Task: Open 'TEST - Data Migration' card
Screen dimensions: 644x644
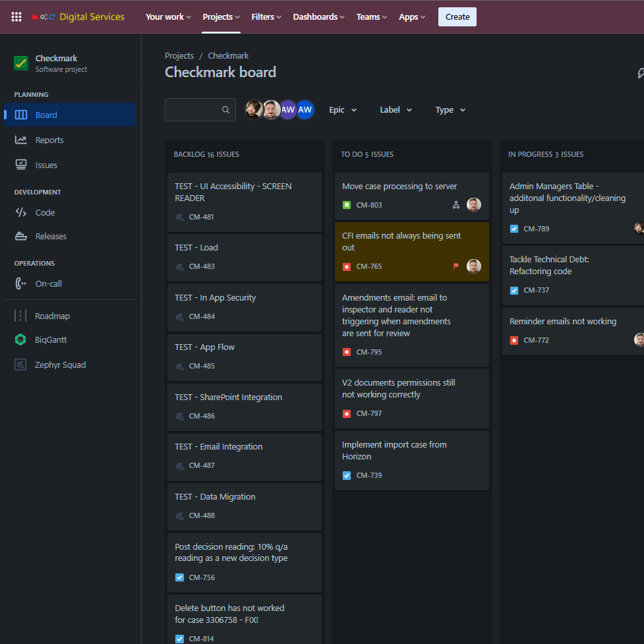Action: pos(245,506)
